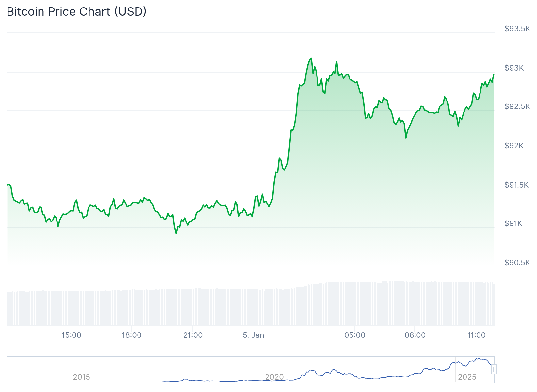Click the 08:00 time axis label

415,335
